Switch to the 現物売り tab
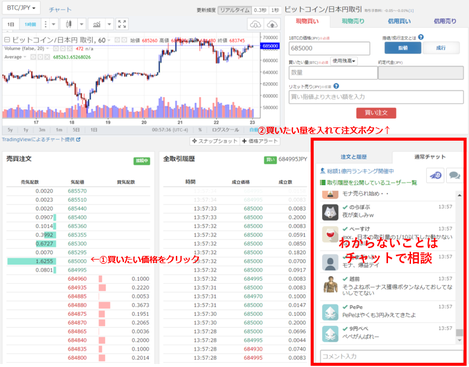The image size is (469, 367). pyautogui.click(x=353, y=21)
